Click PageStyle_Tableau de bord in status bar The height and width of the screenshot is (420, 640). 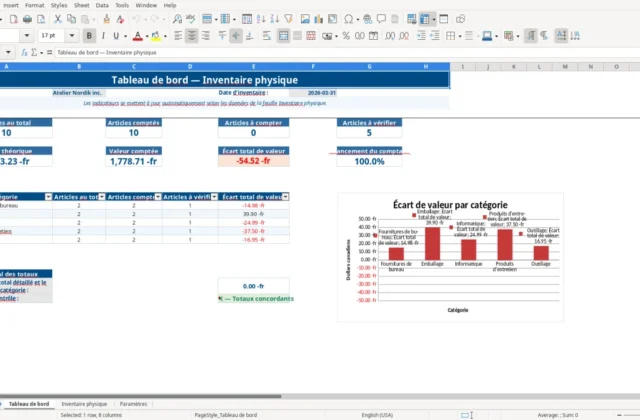click(x=226, y=415)
